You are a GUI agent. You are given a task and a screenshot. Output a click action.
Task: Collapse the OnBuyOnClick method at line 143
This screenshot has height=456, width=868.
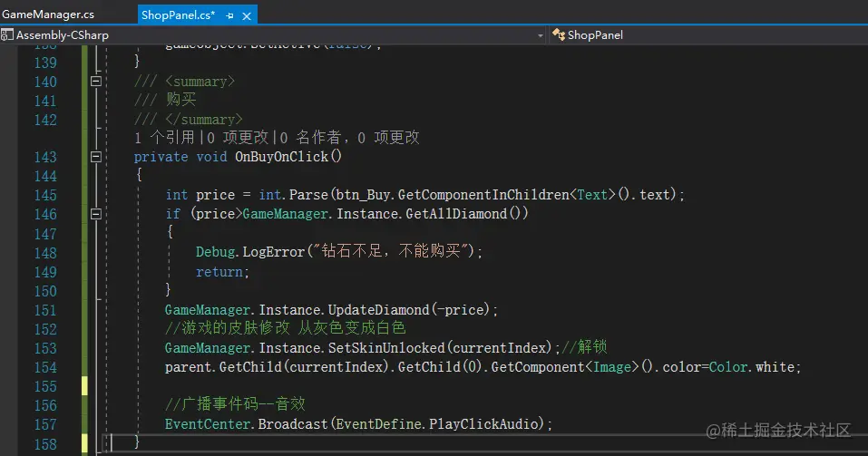(96, 157)
